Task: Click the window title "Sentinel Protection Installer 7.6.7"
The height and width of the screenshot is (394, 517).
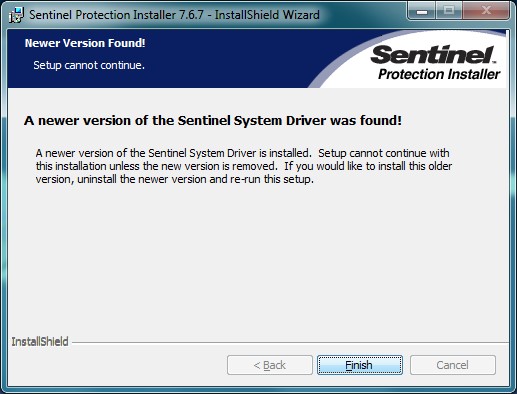Action: click(116, 15)
